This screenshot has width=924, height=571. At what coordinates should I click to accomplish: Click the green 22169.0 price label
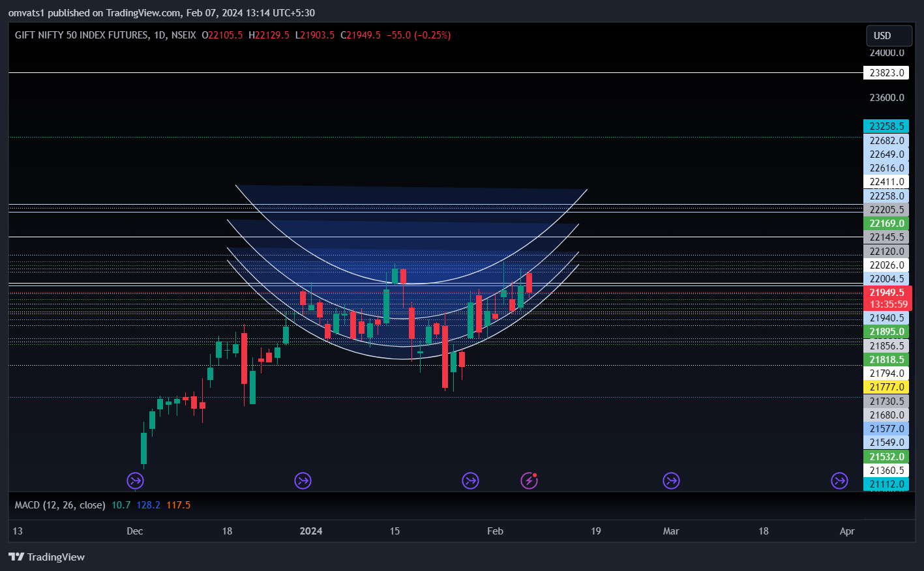[886, 224]
